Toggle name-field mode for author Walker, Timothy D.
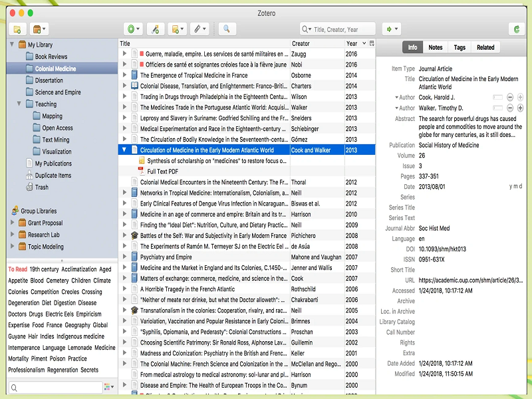 [x=497, y=108]
